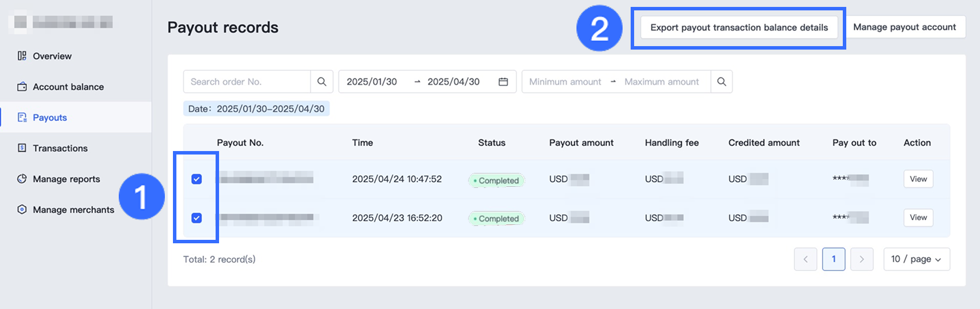Click Manage payout account button
980x309 pixels.
(x=904, y=27)
